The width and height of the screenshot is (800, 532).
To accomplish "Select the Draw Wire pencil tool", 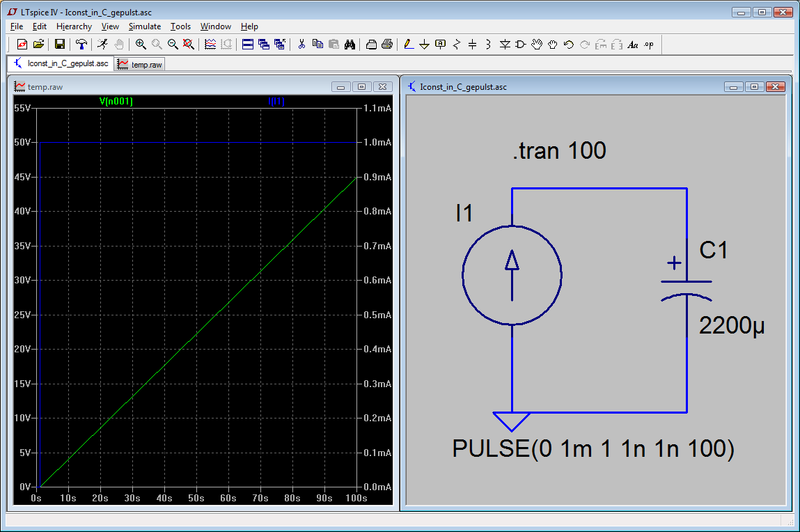I will [x=409, y=45].
